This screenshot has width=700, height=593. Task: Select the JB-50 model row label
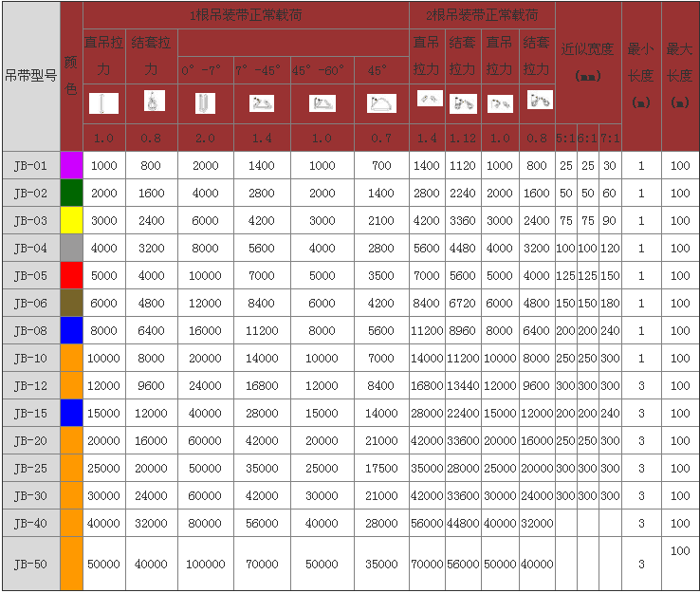(30, 564)
